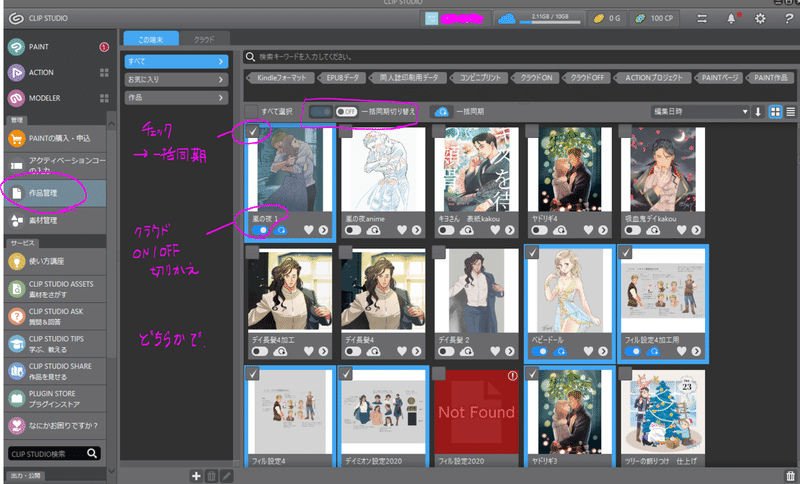The image size is (800, 484).
Task: Check the すべて選択 checkbox
Action: point(251,112)
